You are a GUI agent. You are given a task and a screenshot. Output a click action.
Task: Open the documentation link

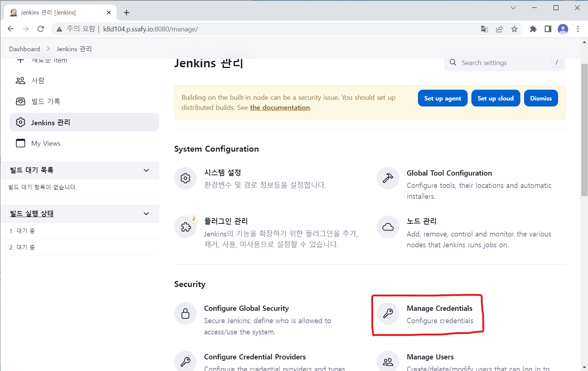[280, 108]
